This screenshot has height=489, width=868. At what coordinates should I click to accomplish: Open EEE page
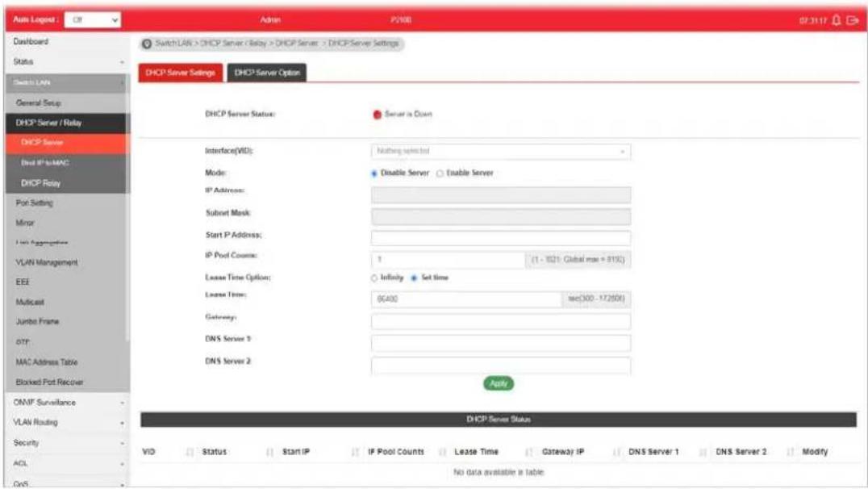[x=66, y=282]
